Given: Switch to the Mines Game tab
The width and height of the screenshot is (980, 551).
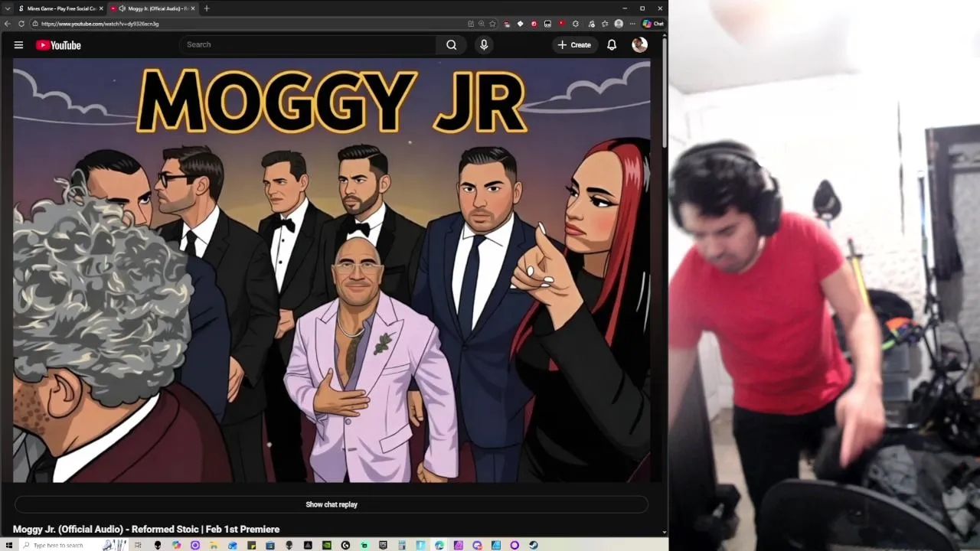Looking at the screenshot, I should pyautogui.click(x=60, y=8).
